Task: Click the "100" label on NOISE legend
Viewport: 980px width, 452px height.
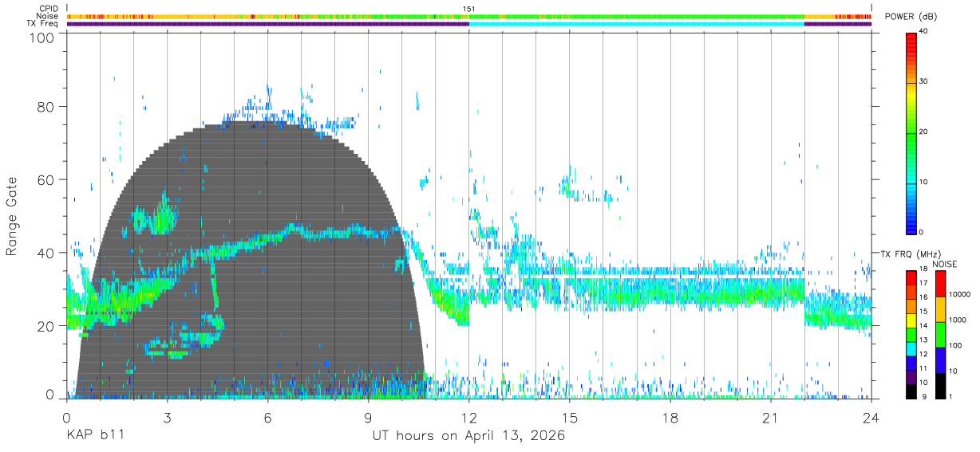Action: pos(955,345)
